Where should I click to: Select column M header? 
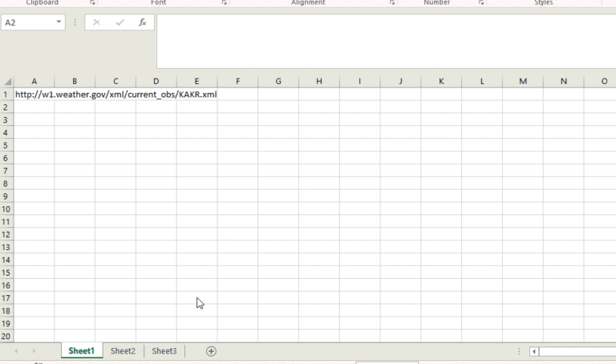(523, 81)
